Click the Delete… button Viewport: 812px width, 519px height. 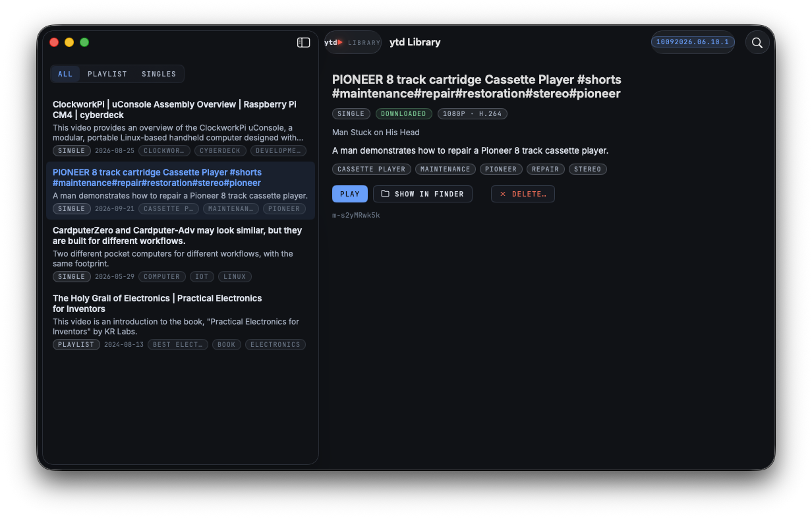pos(523,194)
